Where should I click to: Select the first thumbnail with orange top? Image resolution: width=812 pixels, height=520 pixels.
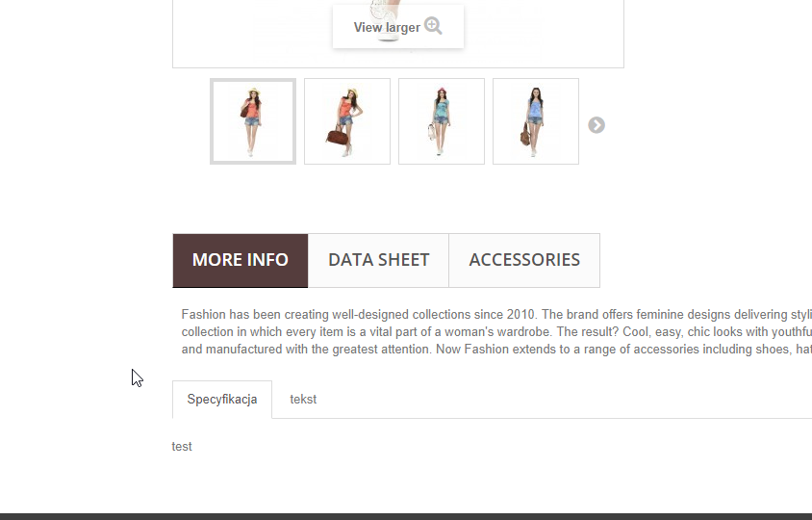pos(253,121)
